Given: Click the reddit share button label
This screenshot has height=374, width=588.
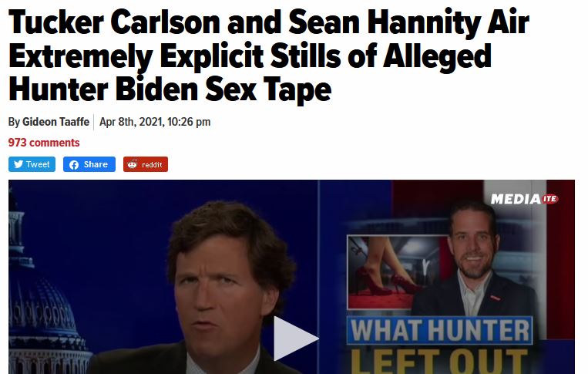Looking at the screenshot, I should click(x=152, y=165).
